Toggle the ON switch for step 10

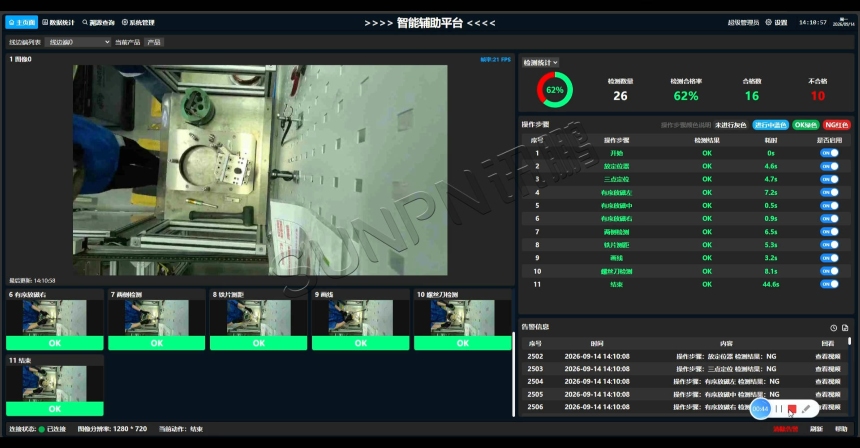click(x=829, y=271)
